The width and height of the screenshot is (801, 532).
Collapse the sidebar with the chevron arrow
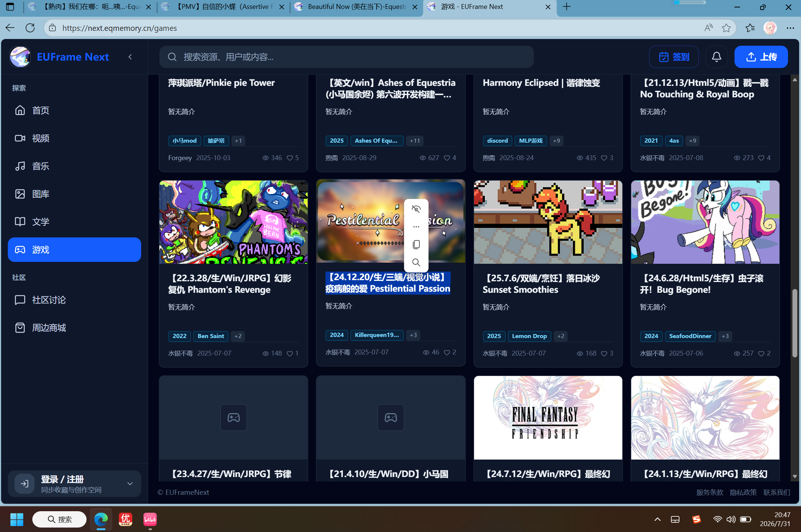[130, 57]
